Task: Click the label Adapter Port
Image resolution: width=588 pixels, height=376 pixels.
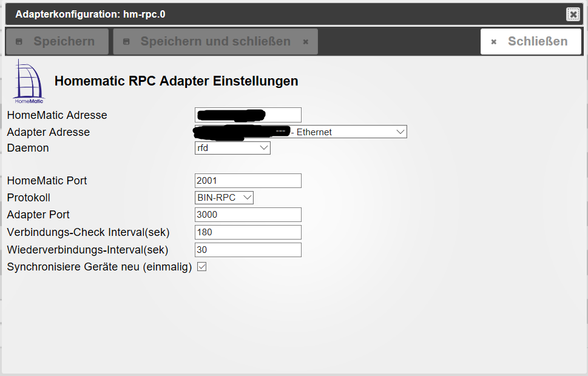Action: (x=38, y=215)
